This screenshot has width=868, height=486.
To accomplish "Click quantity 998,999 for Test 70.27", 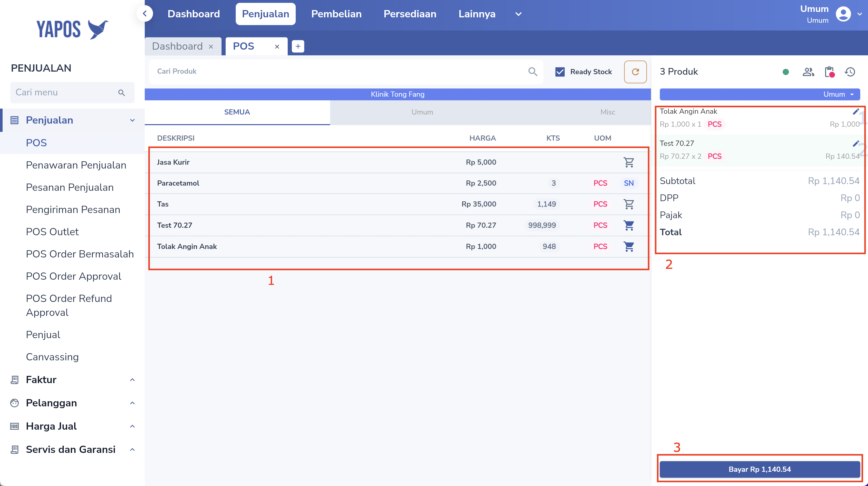I will click(542, 225).
